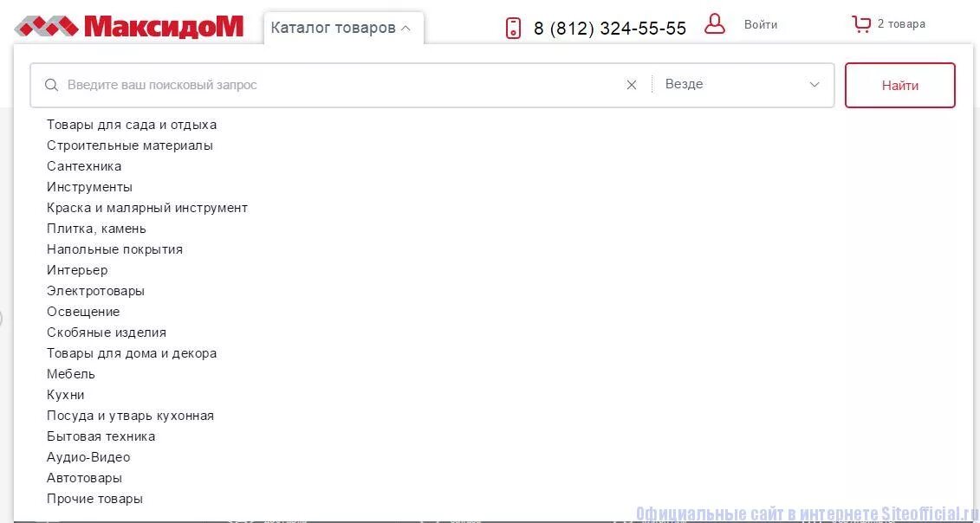Click the user profile icon
This screenshot has height=523, width=980.
(x=714, y=24)
